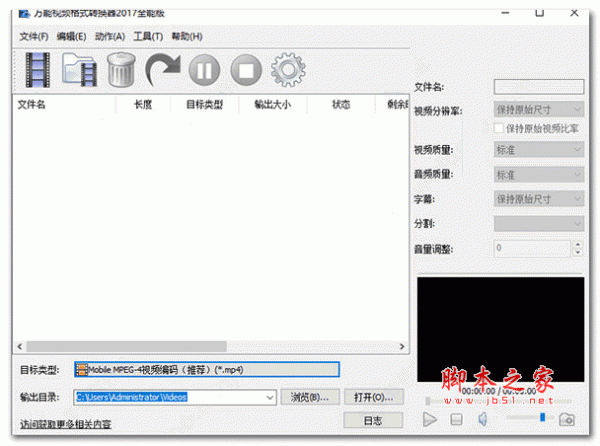Click the trash can delete icon

click(x=121, y=70)
